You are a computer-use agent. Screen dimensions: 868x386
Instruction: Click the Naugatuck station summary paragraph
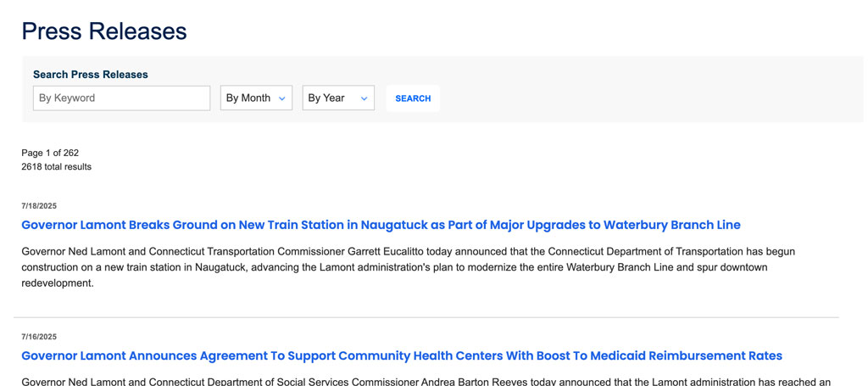(x=407, y=267)
